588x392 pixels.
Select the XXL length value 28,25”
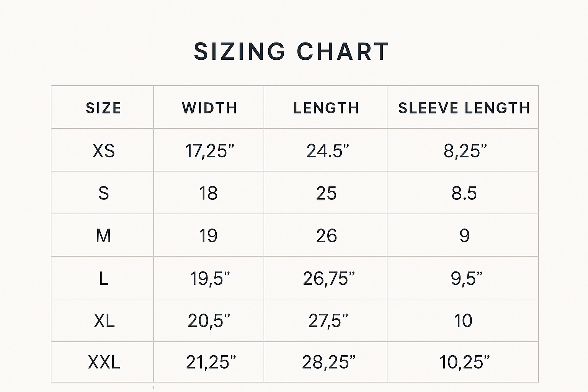(329, 362)
